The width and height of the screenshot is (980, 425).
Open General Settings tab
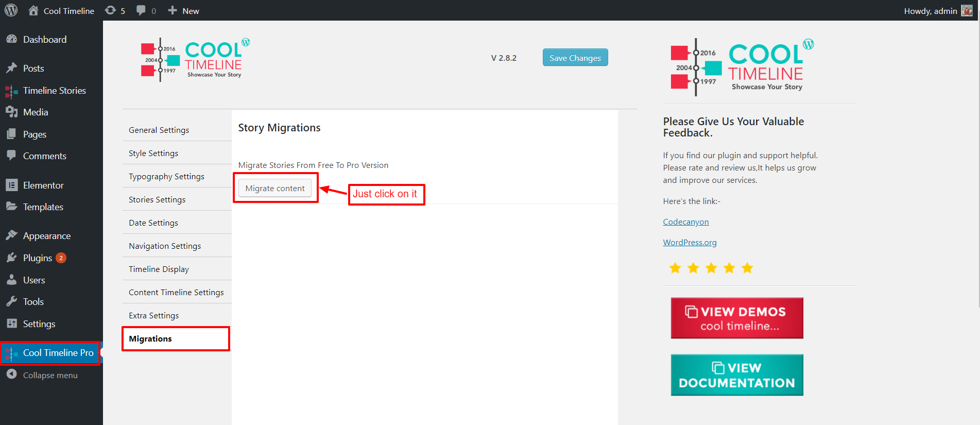pos(177,130)
